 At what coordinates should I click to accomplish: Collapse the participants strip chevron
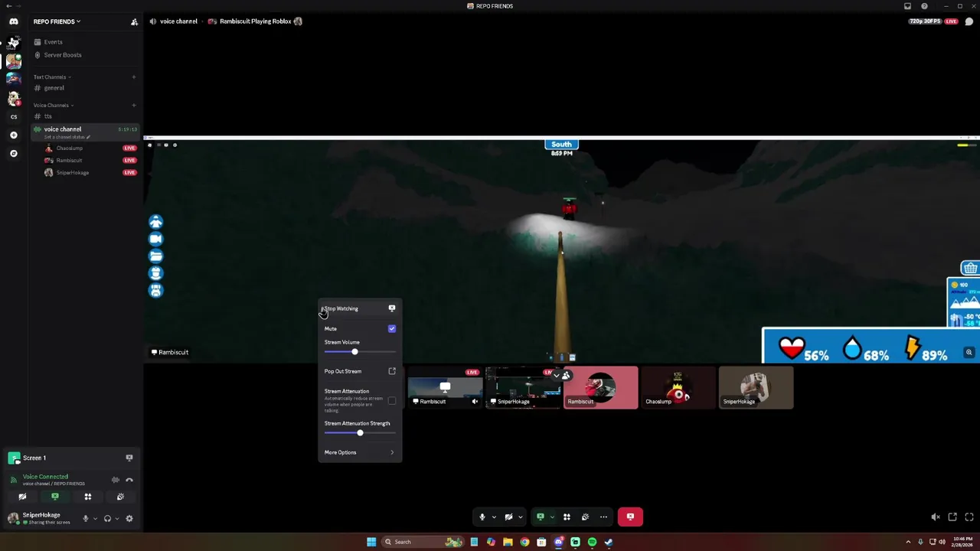[557, 376]
